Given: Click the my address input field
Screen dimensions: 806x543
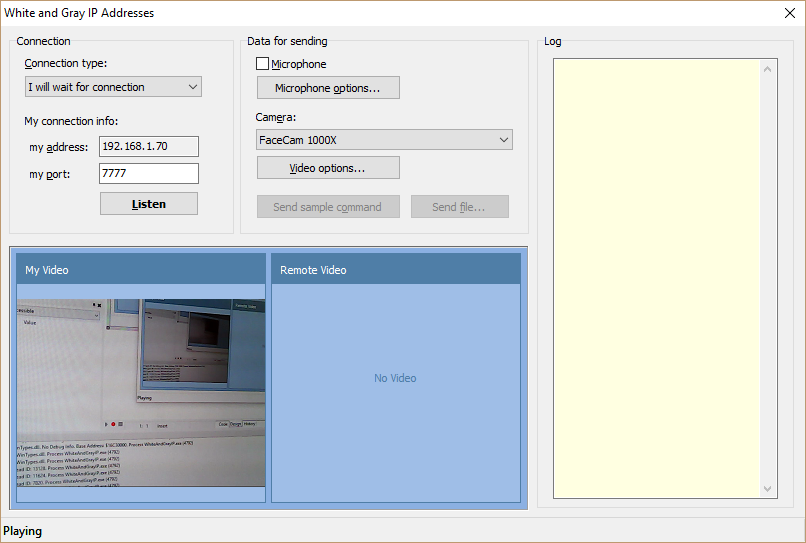Looking at the screenshot, I should pos(149,146).
